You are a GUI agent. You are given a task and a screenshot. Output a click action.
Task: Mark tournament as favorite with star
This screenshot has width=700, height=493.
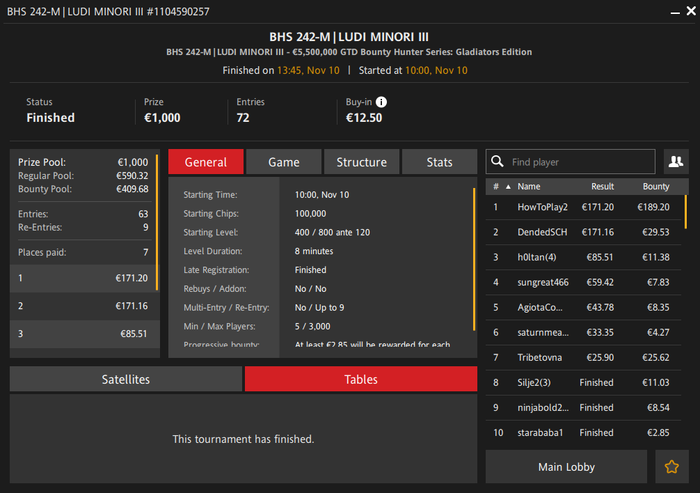(x=671, y=467)
